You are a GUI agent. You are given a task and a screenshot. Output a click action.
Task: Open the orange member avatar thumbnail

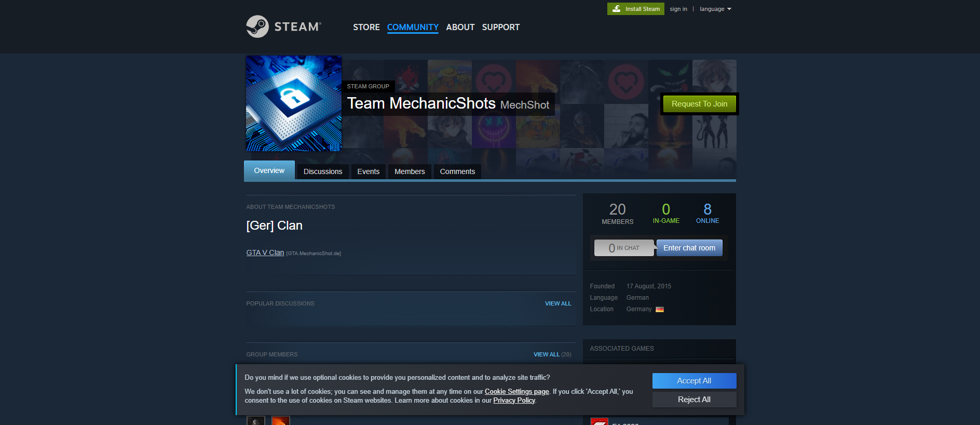pyautogui.click(x=281, y=420)
